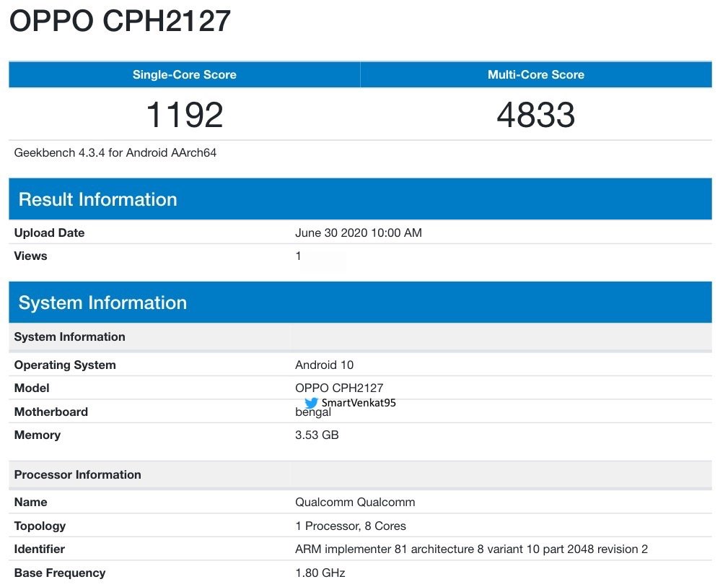
Task: Click the blue System Information section header
Action: 102,303
